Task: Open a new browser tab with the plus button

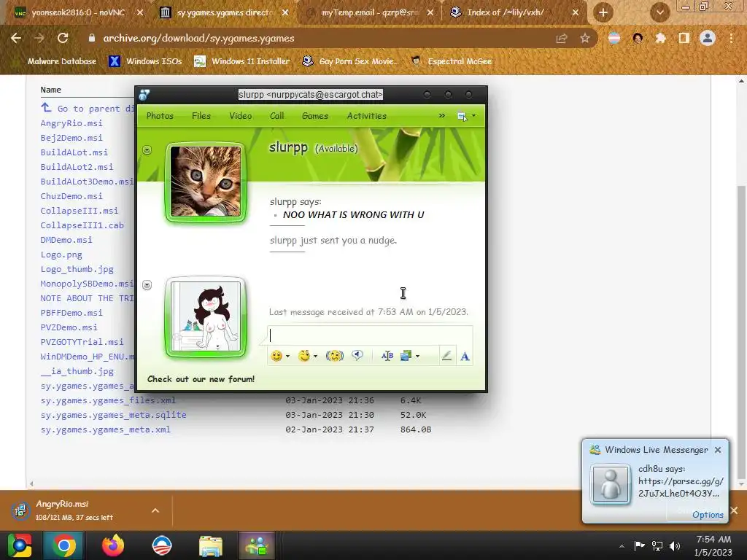Action: 603,13
